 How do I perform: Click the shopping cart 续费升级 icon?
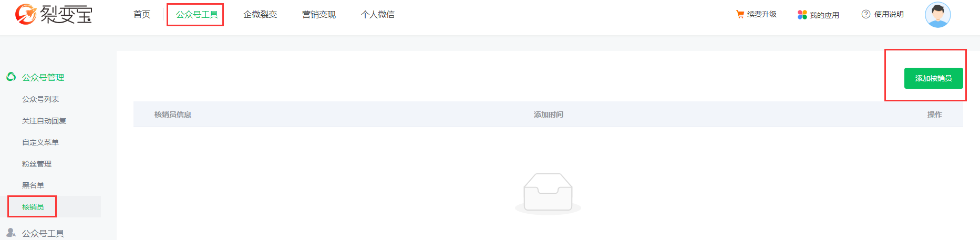point(740,15)
